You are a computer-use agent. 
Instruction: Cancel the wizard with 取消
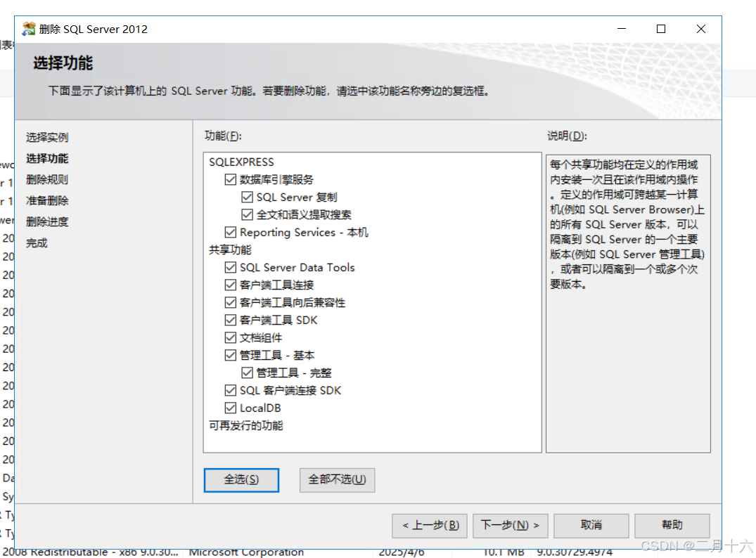(591, 525)
